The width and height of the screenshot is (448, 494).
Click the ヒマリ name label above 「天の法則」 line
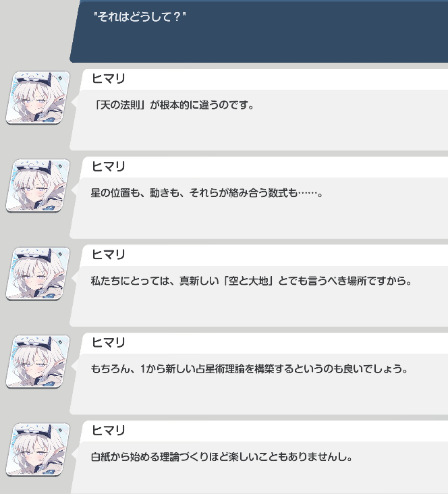tap(109, 78)
